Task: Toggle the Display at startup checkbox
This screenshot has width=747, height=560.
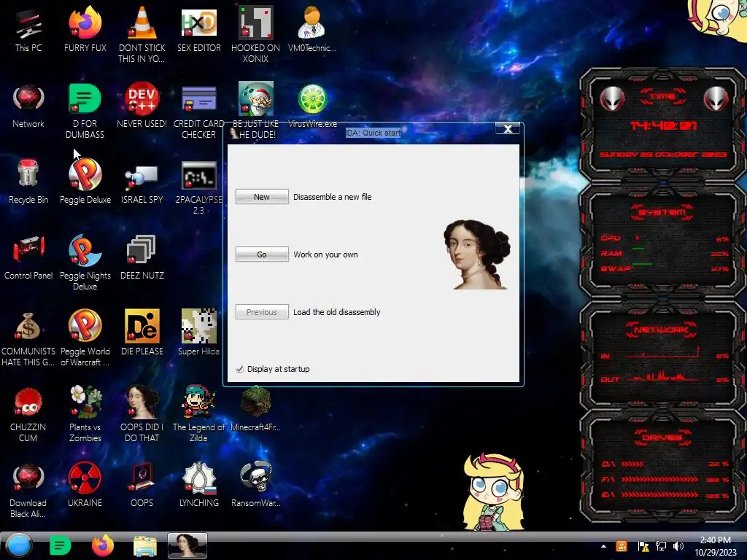Action: pos(239,369)
